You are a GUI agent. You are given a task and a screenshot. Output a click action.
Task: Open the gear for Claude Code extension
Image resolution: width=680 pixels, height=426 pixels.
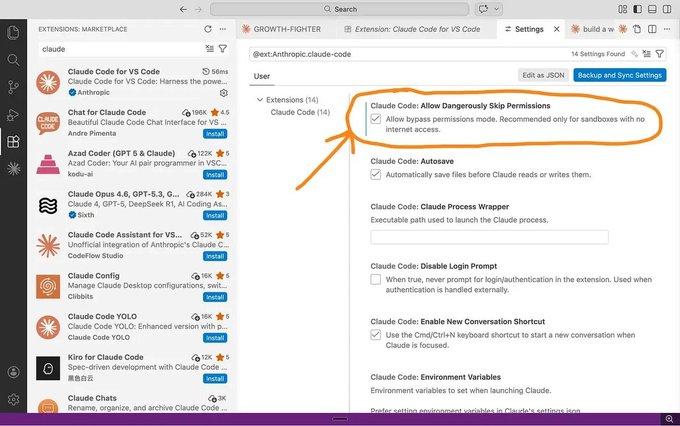point(223,93)
